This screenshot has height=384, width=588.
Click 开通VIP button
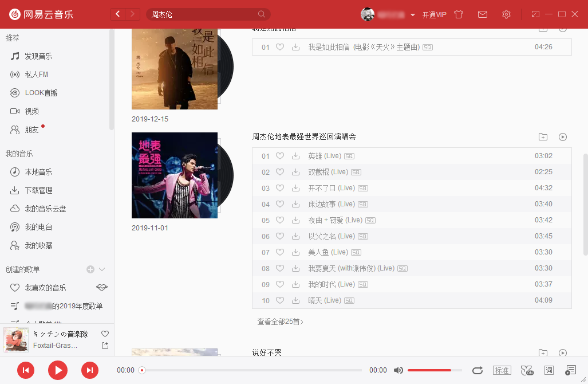434,15
